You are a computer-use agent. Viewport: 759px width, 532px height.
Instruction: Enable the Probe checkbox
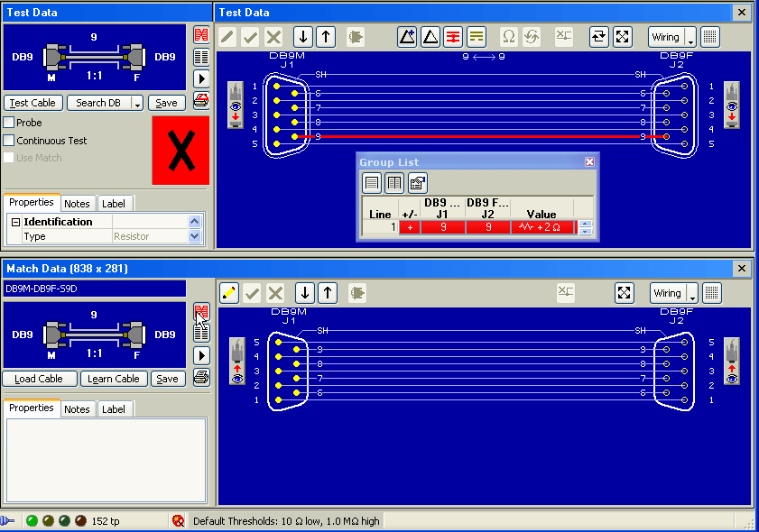(7, 123)
